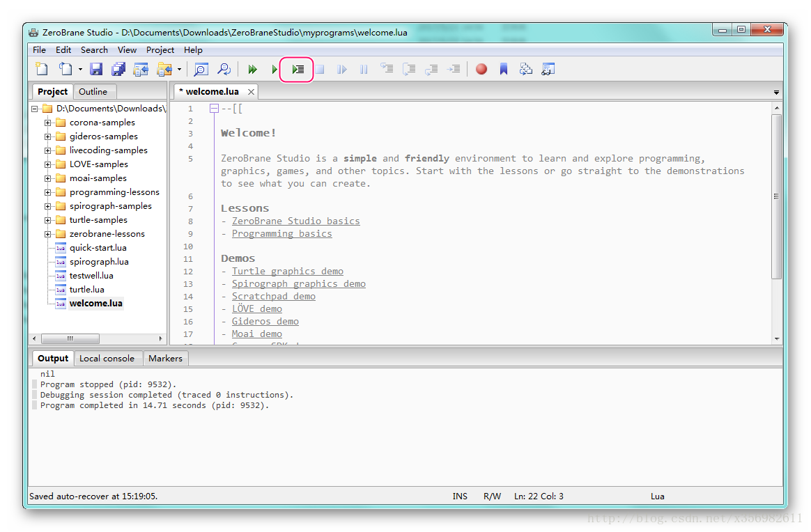The height and width of the screenshot is (532, 811).
Task: Open the project directory dropdown arrow
Action: pos(179,69)
